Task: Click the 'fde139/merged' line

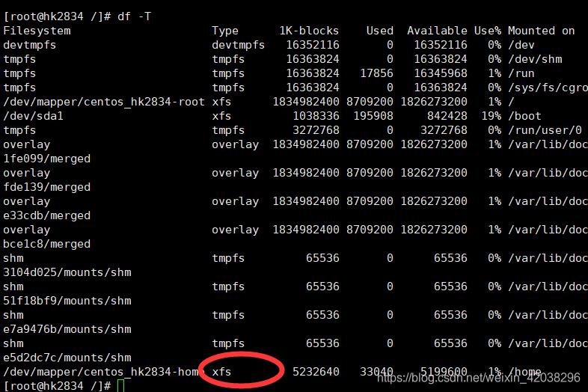Action: coord(47,188)
